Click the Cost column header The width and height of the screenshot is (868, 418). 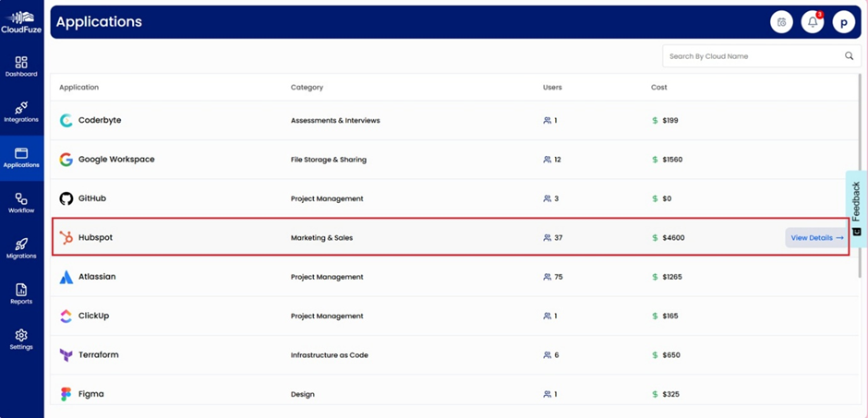(658, 88)
